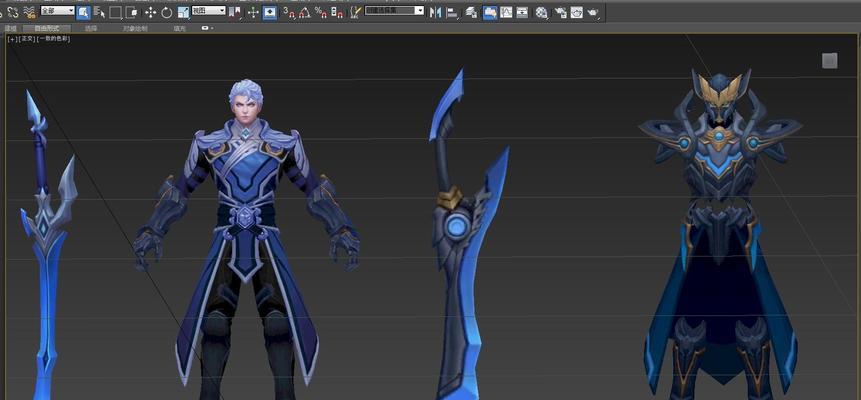Select the Rotate tool
This screenshot has height=400, width=861.
166,12
